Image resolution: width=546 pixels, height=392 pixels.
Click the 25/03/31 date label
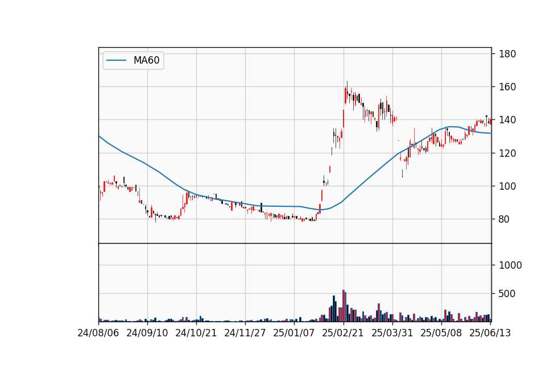pos(392,333)
